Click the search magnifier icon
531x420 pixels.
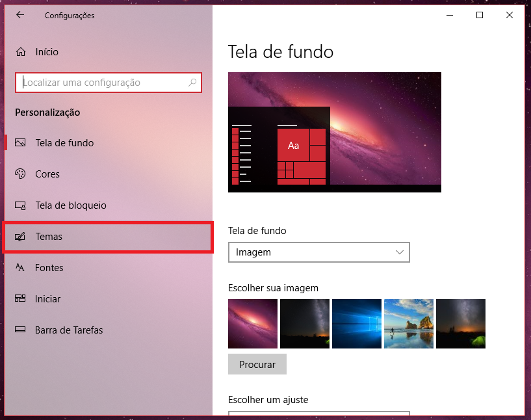[192, 83]
